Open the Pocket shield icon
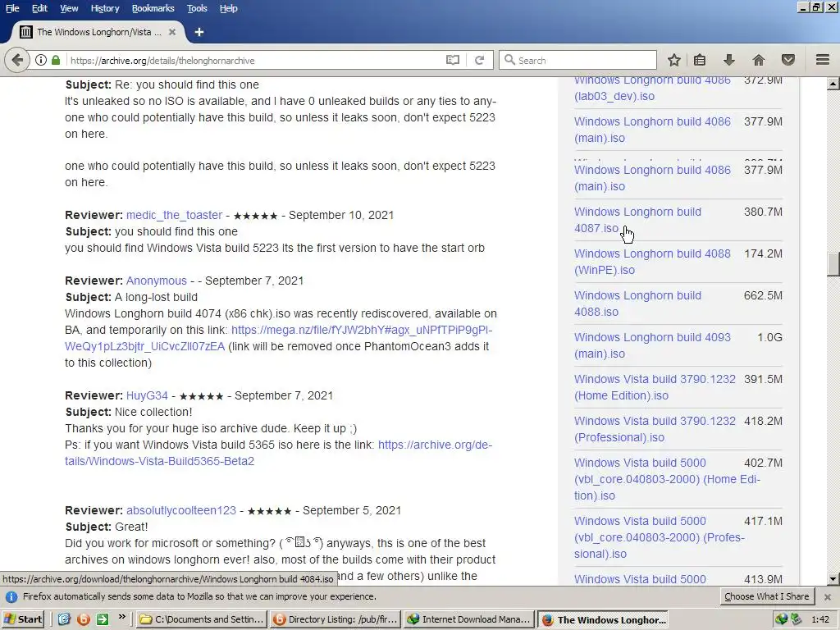840x630 pixels. pos(787,60)
